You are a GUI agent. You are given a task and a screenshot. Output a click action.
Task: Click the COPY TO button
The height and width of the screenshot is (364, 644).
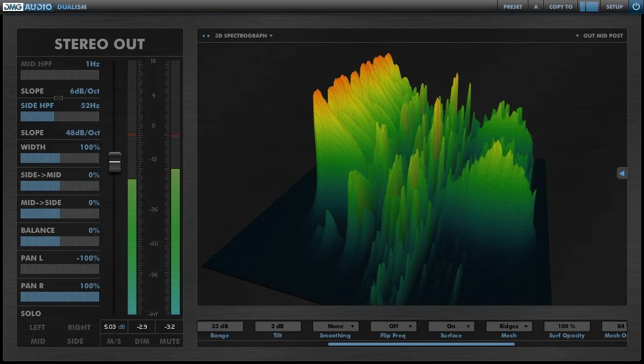tap(560, 6)
